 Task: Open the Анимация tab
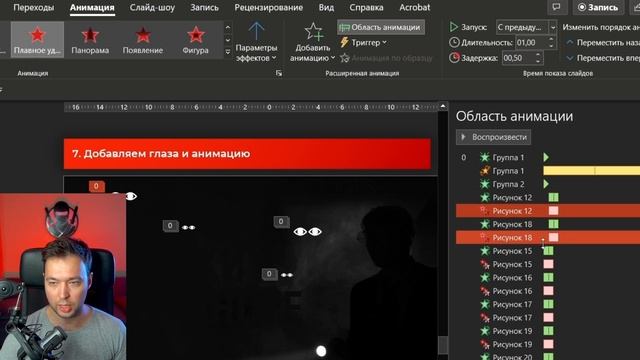92,7
